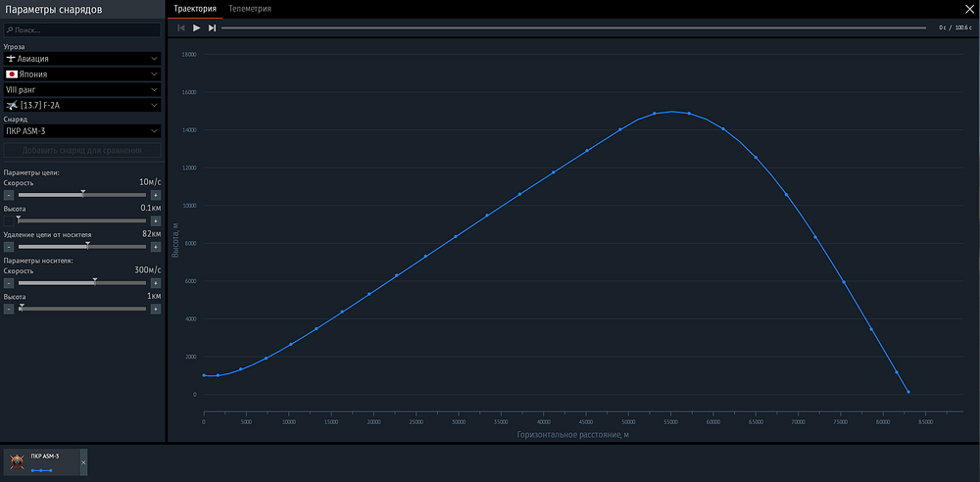This screenshot has height=482, width=980.
Task: Remove ПКР ASM-3 from legend
Action: [x=83, y=462]
